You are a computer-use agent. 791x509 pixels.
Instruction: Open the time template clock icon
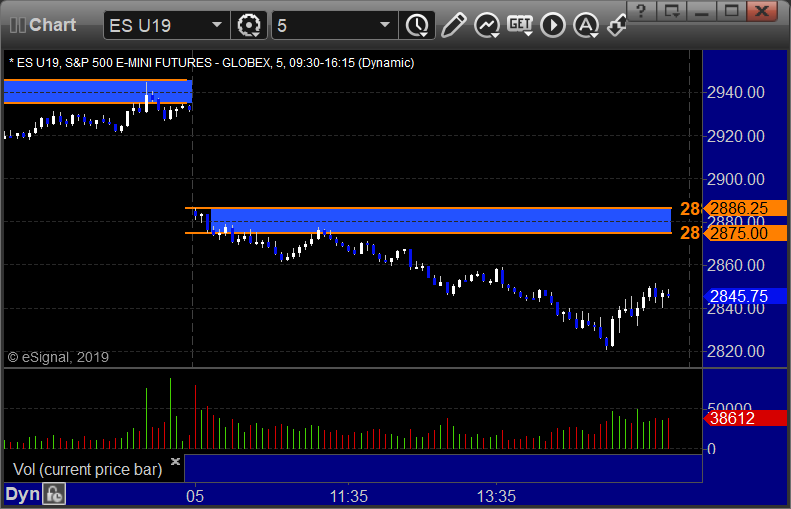point(417,25)
